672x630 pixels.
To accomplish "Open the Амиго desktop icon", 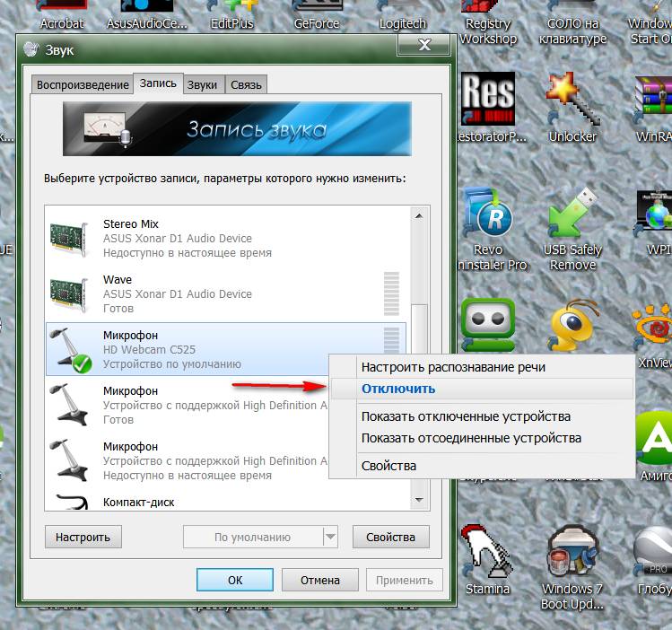I will 654,438.
